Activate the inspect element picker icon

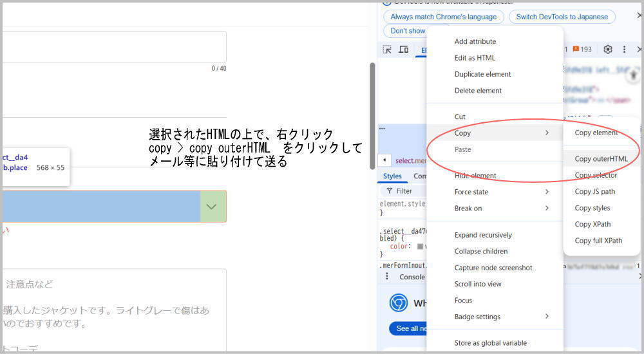click(387, 50)
